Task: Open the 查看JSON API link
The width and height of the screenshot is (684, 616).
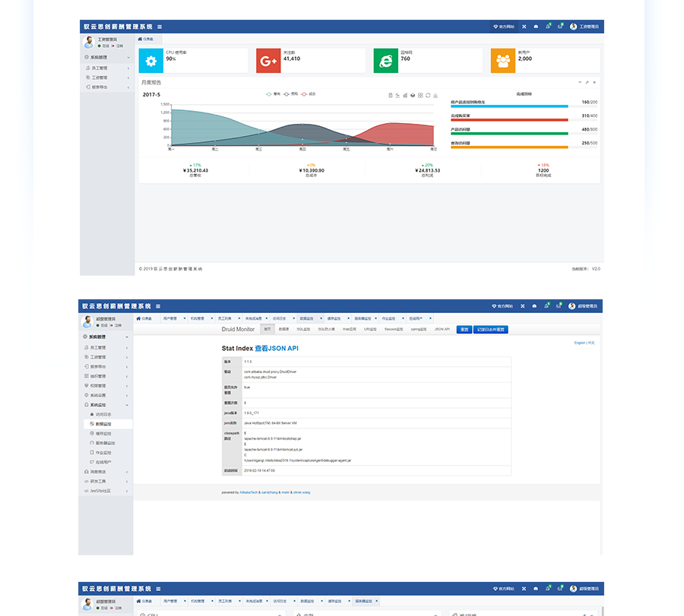Action: point(277,349)
